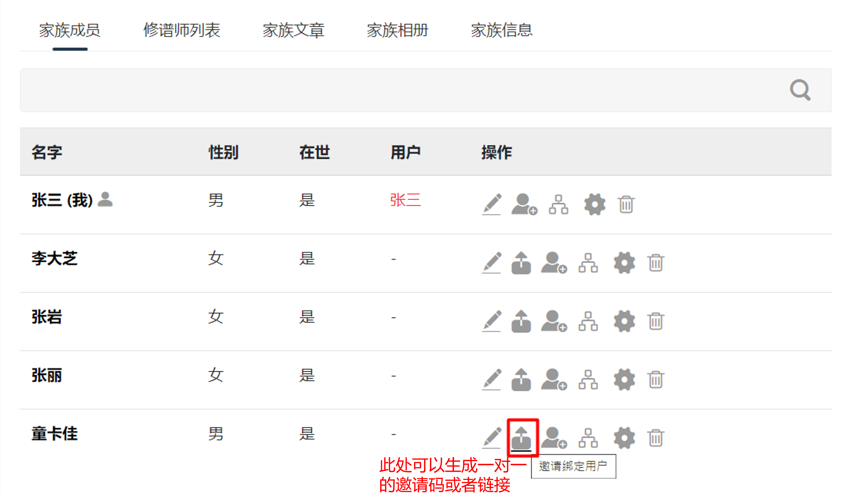850x504 pixels.
Task: Add relative for 张丽
Action: (554, 379)
